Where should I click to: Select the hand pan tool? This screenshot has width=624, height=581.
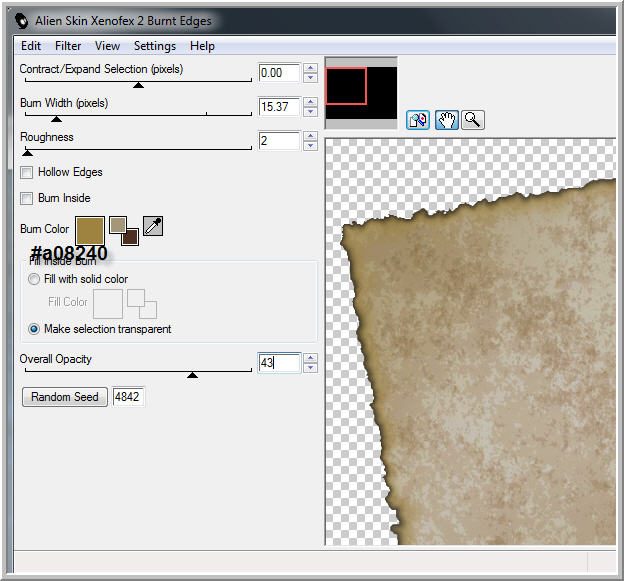click(447, 120)
